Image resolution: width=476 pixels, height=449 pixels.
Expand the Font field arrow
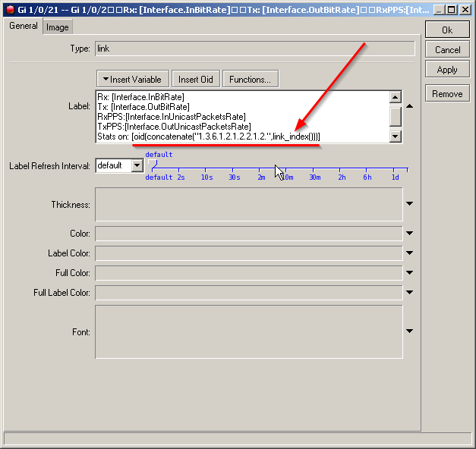click(409, 331)
